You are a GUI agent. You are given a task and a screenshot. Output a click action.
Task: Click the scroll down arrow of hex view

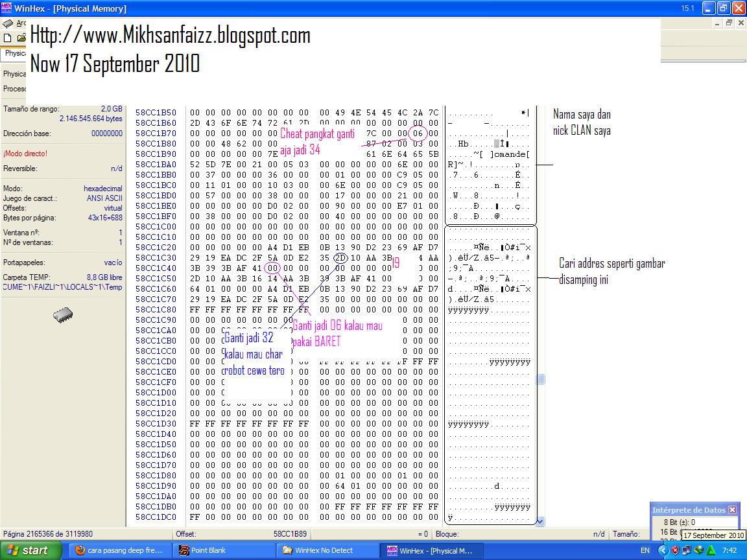coord(539,521)
